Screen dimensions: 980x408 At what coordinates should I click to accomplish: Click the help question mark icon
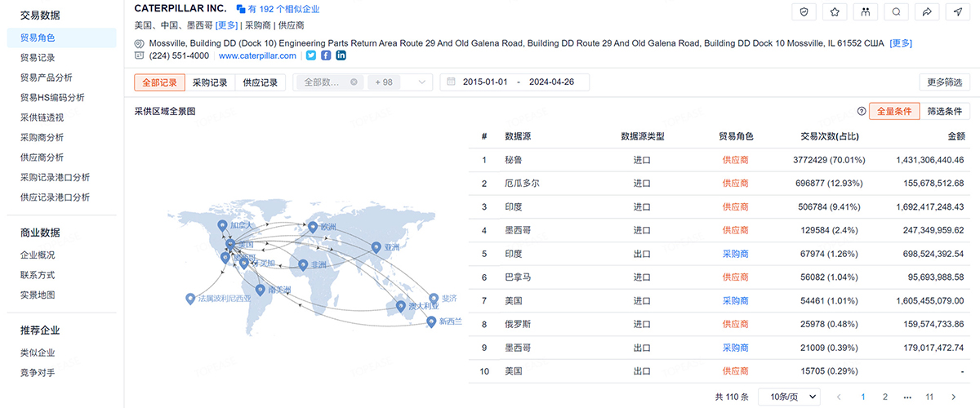pyautogui.click(x=861, y=111)
